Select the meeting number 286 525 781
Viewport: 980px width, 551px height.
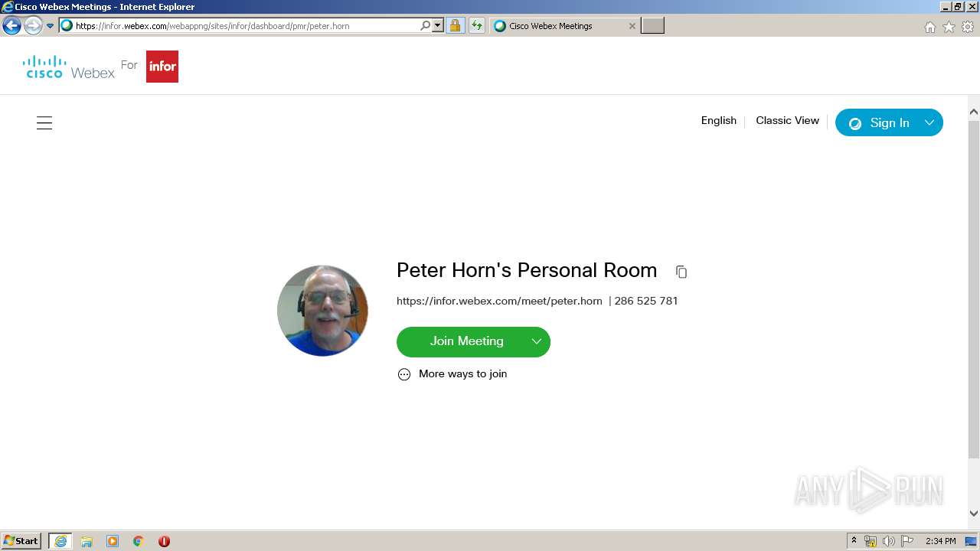point(645,301)
